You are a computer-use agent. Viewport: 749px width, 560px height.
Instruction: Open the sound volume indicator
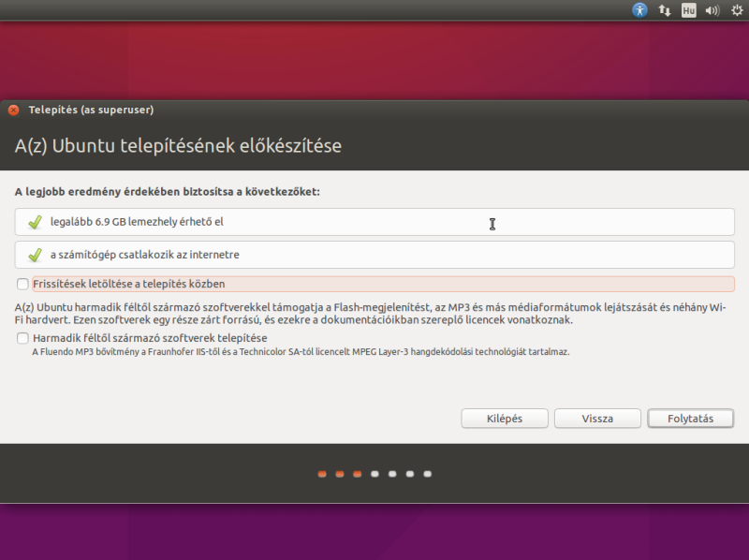[712, 10]
